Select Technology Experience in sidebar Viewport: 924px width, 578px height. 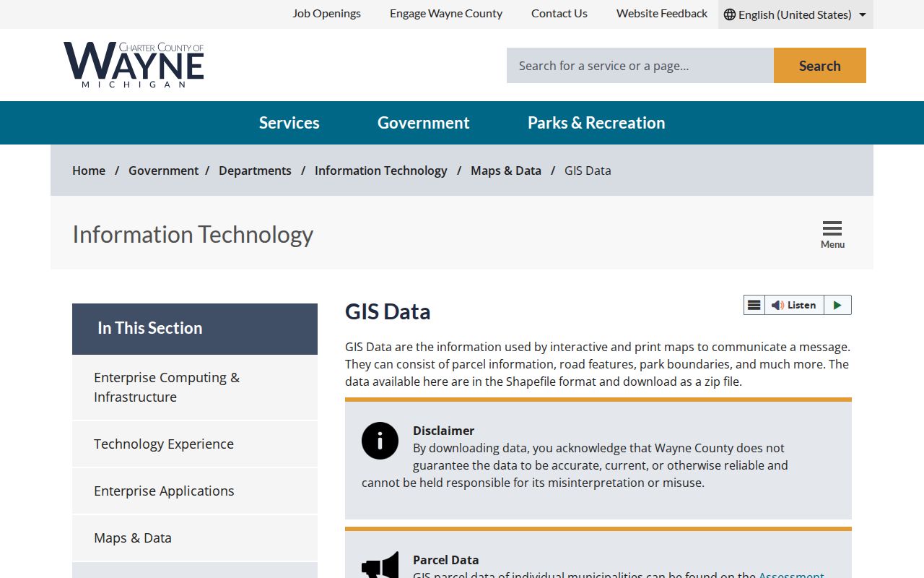click(195, 444)
